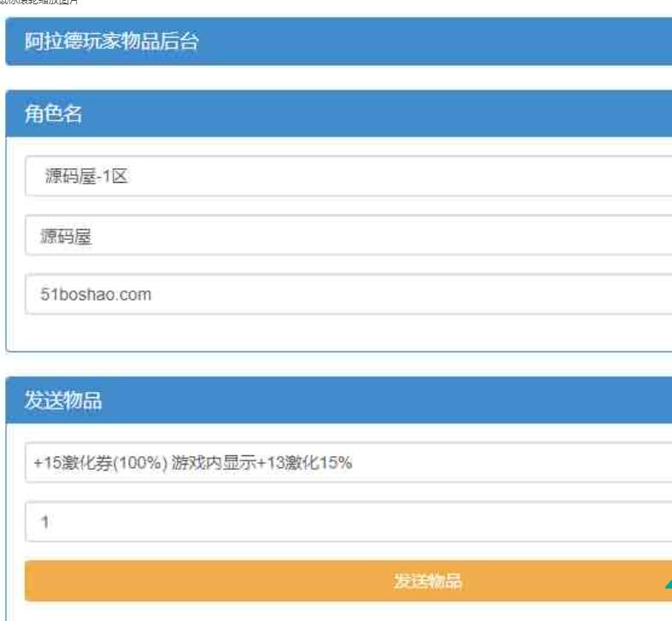
Task: Focus the 源码屋 text field
Action: [x=342, y=236]
